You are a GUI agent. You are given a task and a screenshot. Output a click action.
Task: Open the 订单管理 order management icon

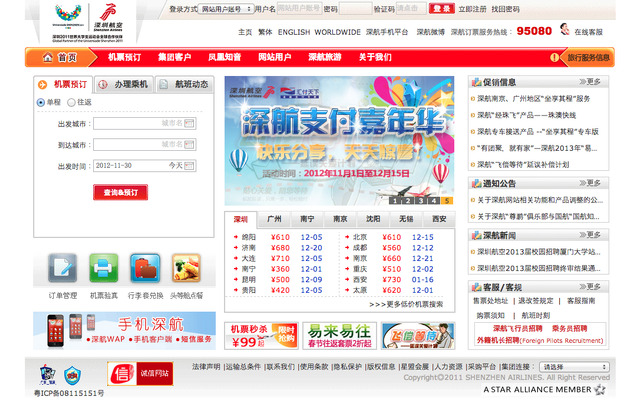click(62, 268)
